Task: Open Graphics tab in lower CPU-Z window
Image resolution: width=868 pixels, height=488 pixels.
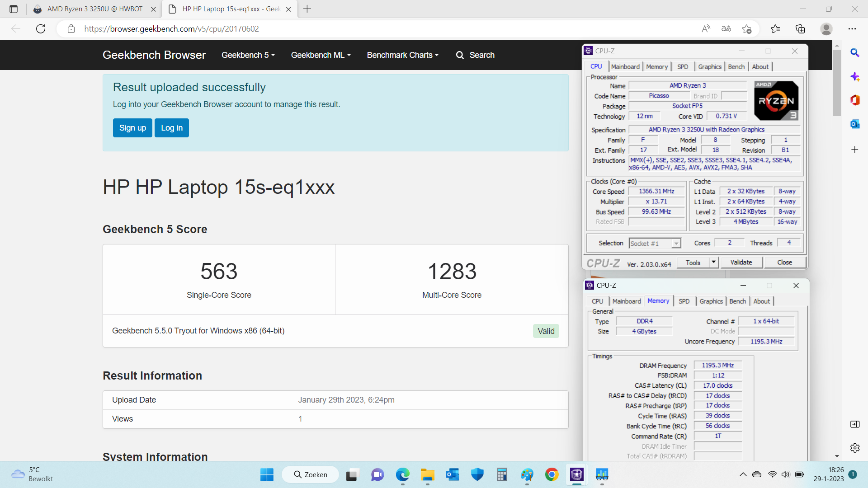Action: pos(711,301)
